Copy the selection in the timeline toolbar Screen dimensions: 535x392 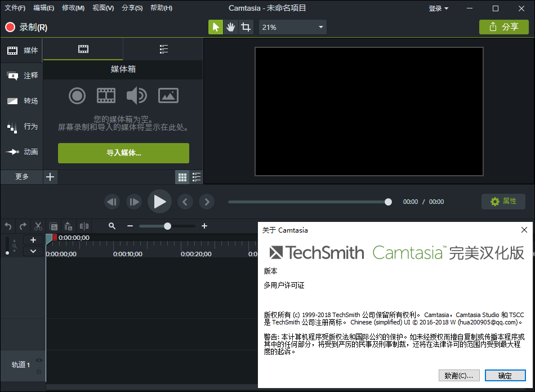53,226
